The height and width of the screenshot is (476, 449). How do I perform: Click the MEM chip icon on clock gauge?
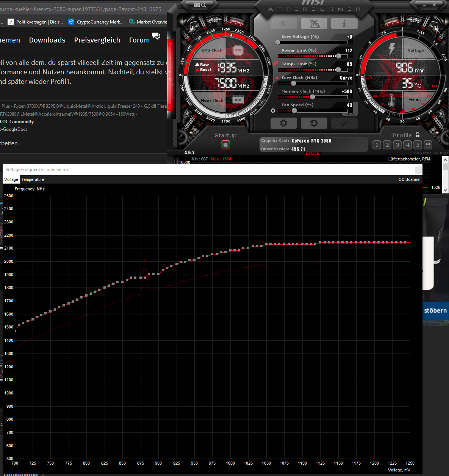238,100
